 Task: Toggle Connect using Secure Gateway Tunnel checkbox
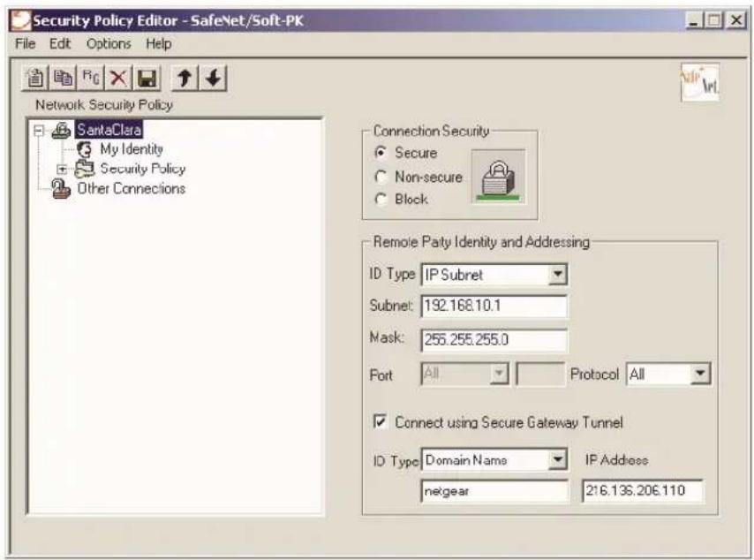point(380,422)
